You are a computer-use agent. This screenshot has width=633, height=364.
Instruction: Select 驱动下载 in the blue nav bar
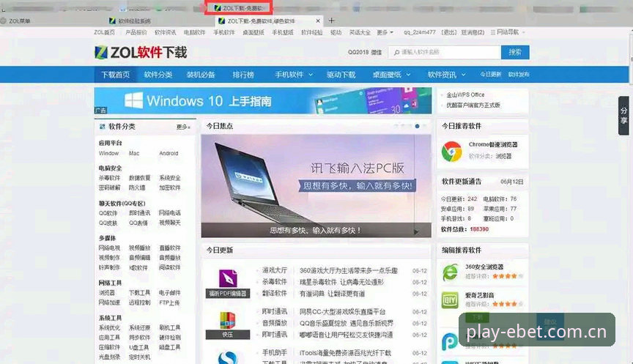341,75
